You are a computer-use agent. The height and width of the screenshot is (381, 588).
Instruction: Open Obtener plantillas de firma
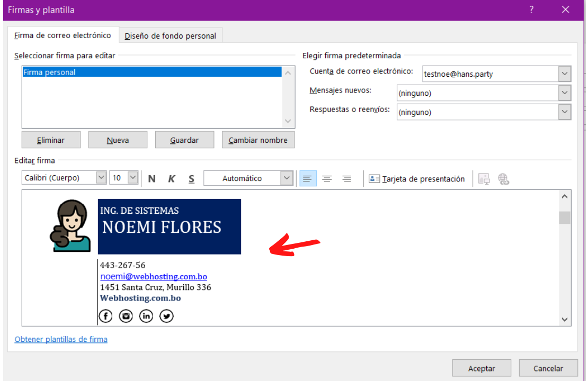61,339
